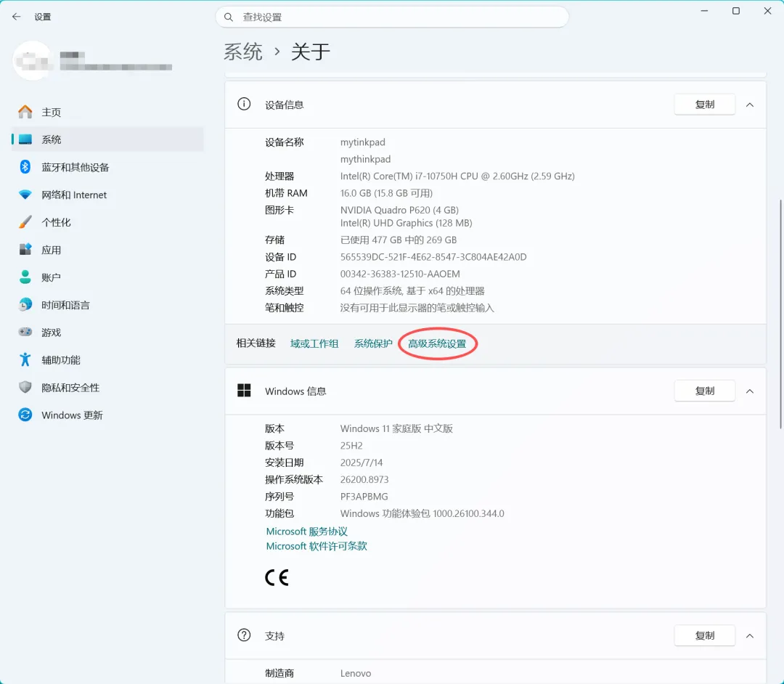Click the 支持 question mark icon
Screen dimensions: 784x684
244,635
